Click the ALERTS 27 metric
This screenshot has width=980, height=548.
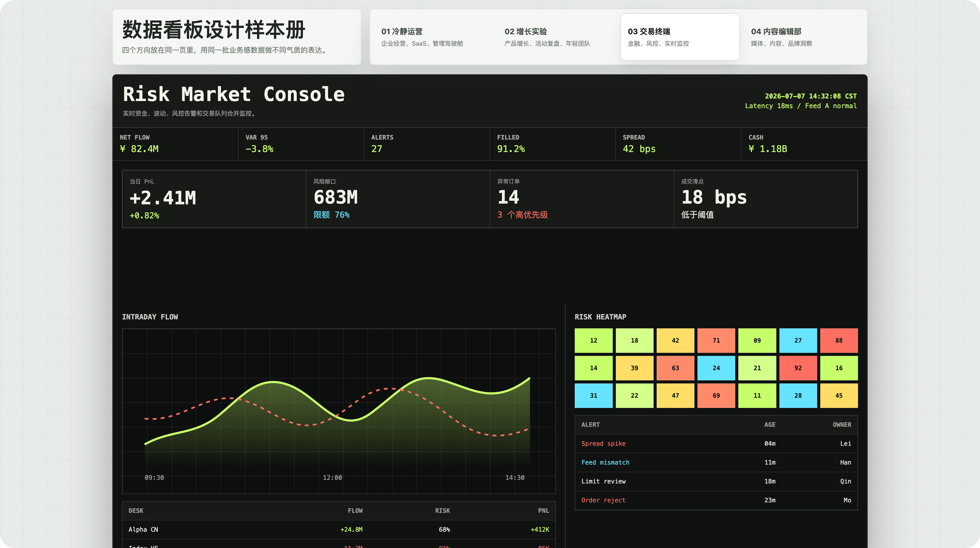[x=427, y=144]
